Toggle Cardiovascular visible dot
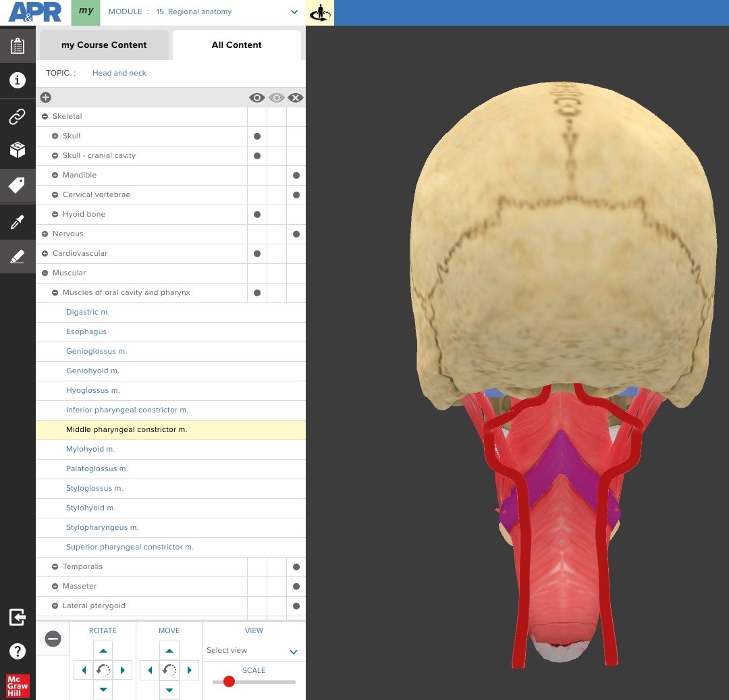729x700 pixels. coord(257,253)
